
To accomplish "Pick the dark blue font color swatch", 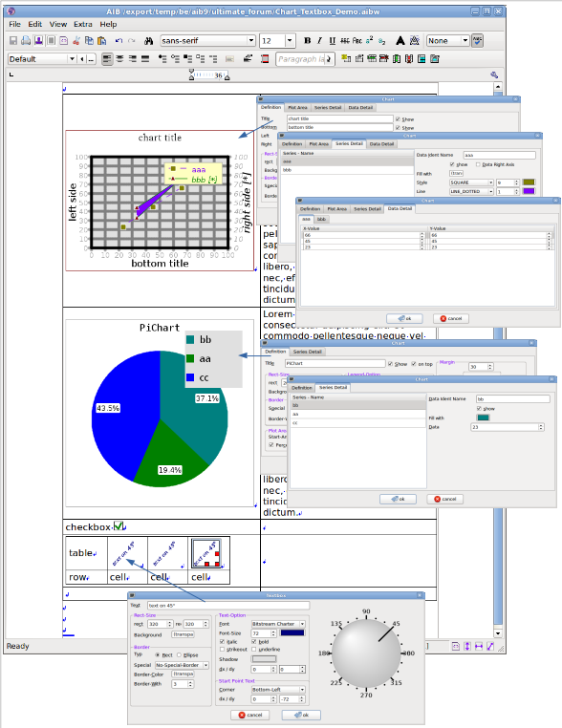I will pyautogui.click(x=292, y=632).
